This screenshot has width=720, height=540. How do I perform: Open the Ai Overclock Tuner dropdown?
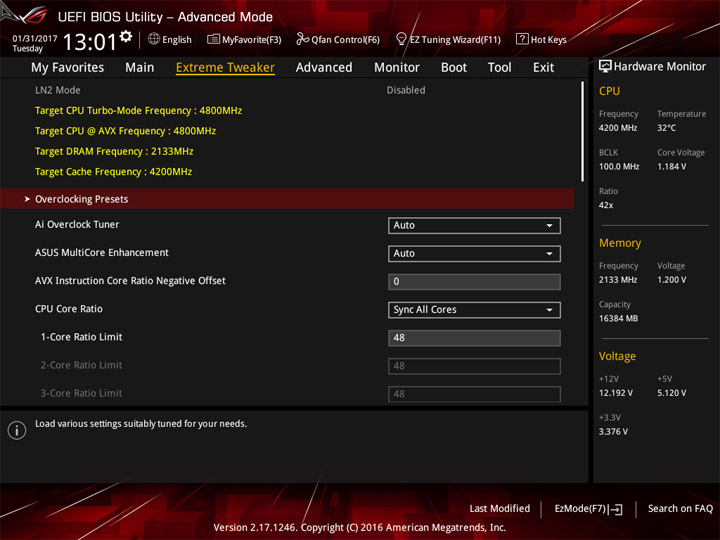474,225
